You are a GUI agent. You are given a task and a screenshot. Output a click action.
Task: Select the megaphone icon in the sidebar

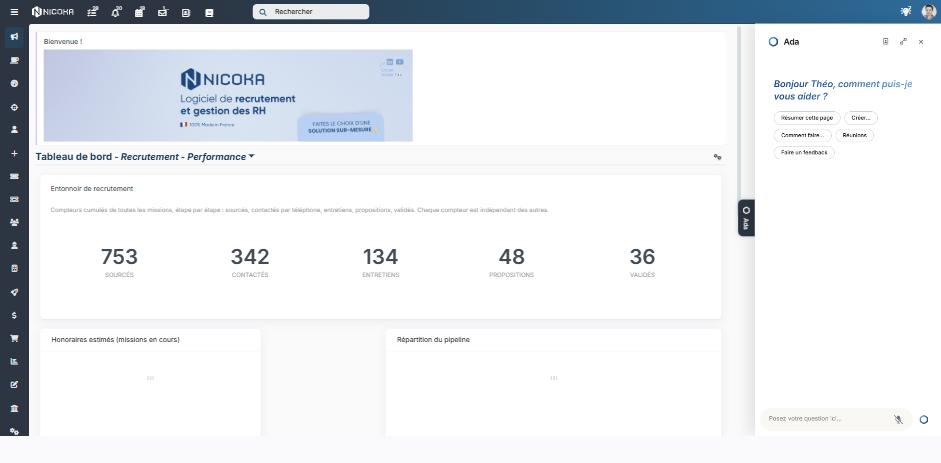pos(14,37)
